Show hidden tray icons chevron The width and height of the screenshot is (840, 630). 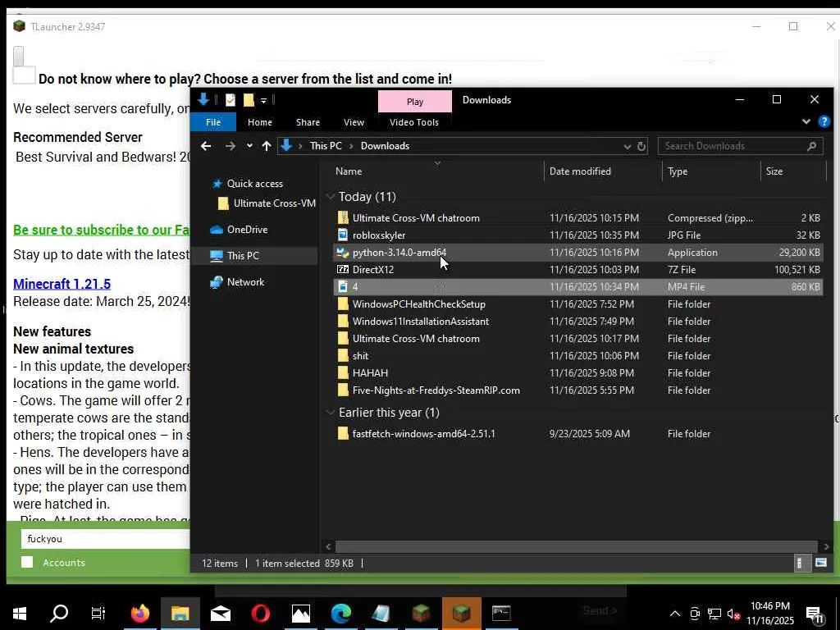(675, 614)
